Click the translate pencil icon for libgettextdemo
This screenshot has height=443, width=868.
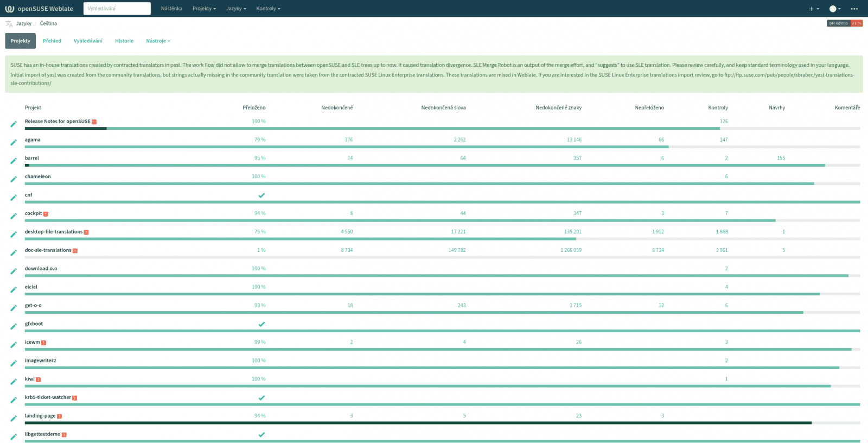[x=14, y=438]
